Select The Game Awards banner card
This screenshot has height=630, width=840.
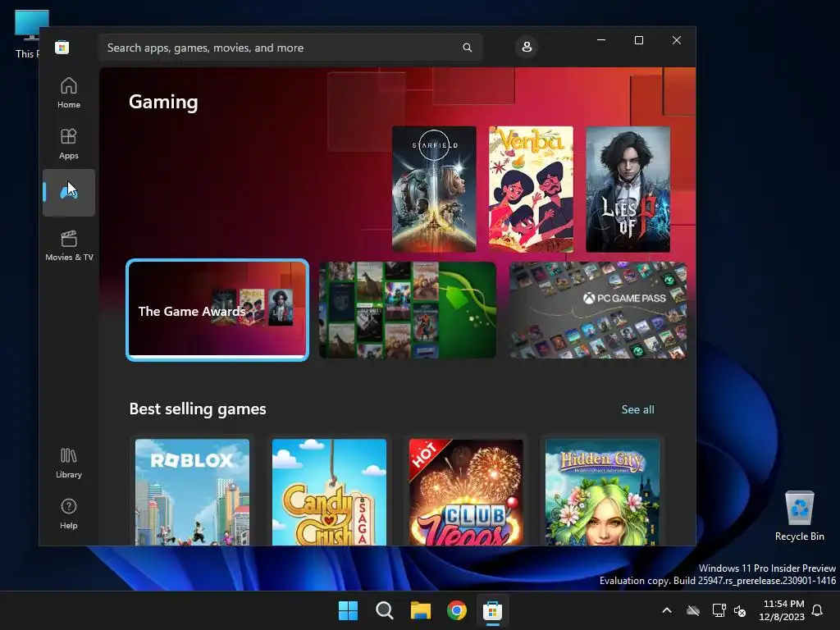(x=217, y=310)
